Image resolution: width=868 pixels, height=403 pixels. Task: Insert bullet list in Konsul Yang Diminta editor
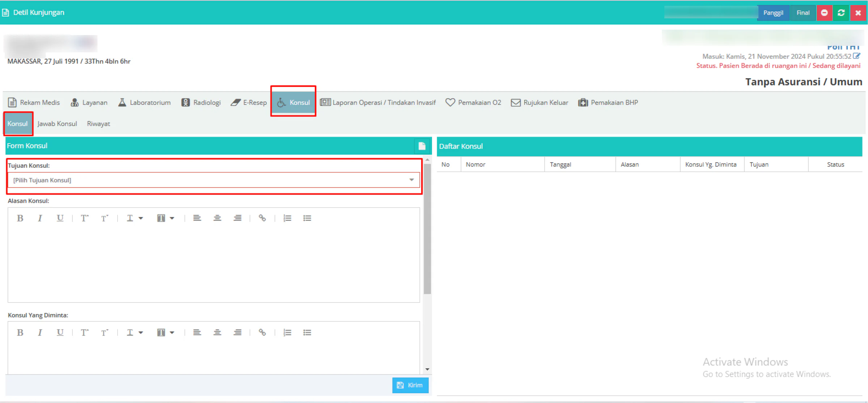pos(307,333)
